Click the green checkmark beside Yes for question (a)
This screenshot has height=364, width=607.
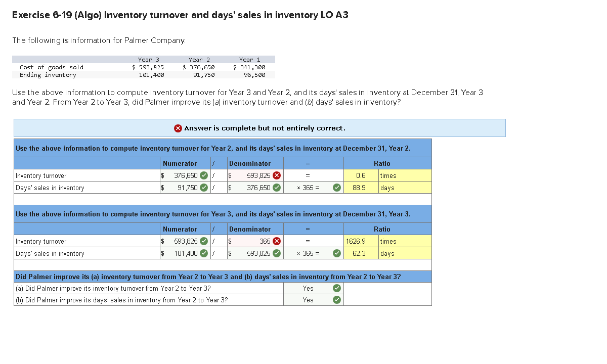335,288
